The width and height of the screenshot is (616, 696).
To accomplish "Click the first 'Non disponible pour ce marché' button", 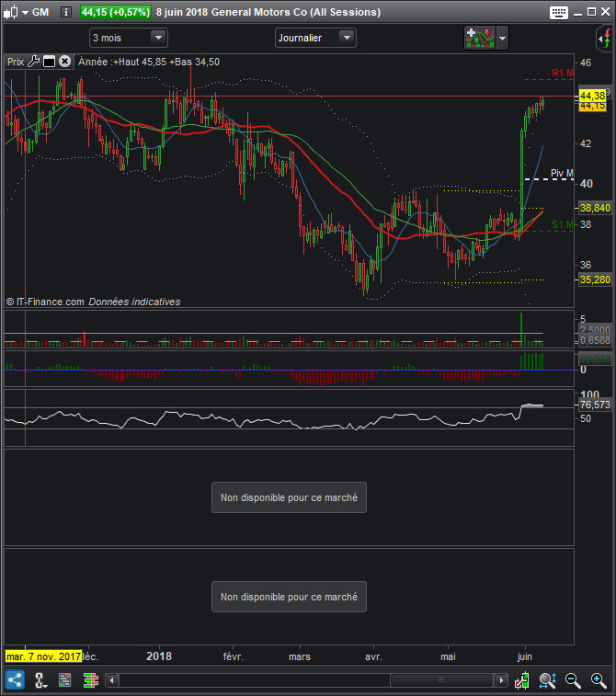I will [289, 497].
